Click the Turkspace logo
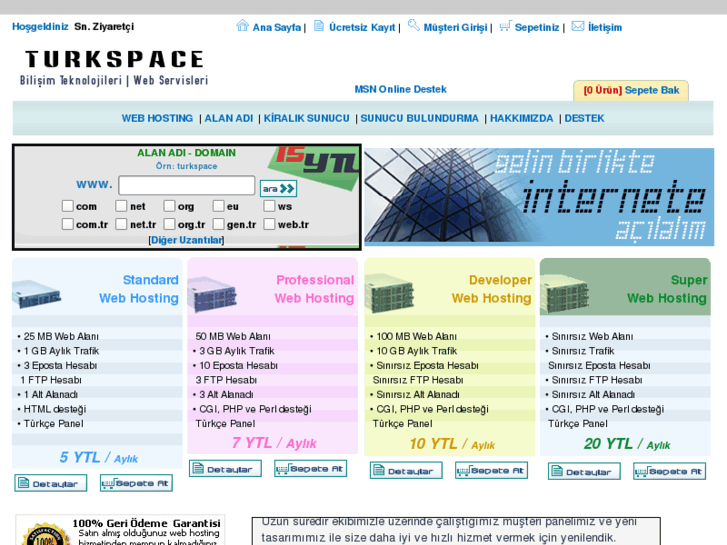Screen dimensions: 727x545 tap(114, 68)
